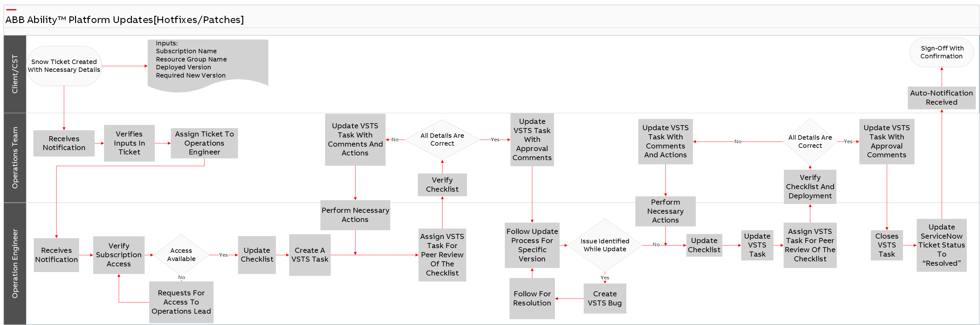Select the 'Verify Subscription Access' box
Screen dimensions: 980x325
tap(119, 255)
